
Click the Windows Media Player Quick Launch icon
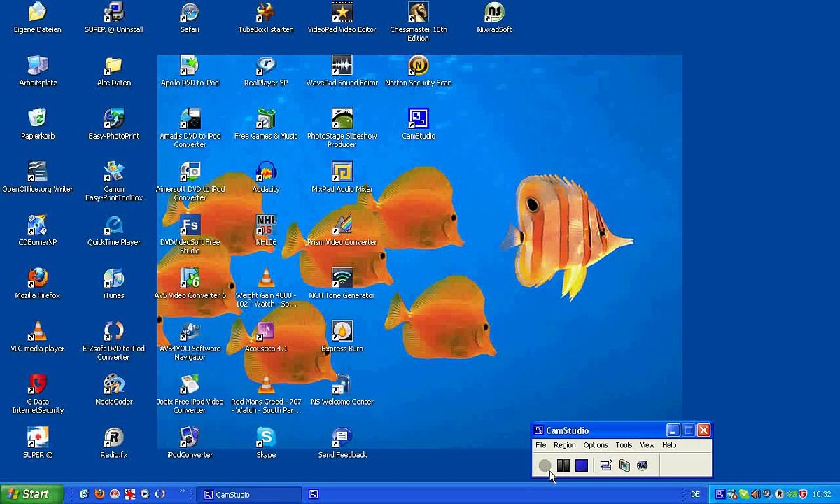pos(145,494)
